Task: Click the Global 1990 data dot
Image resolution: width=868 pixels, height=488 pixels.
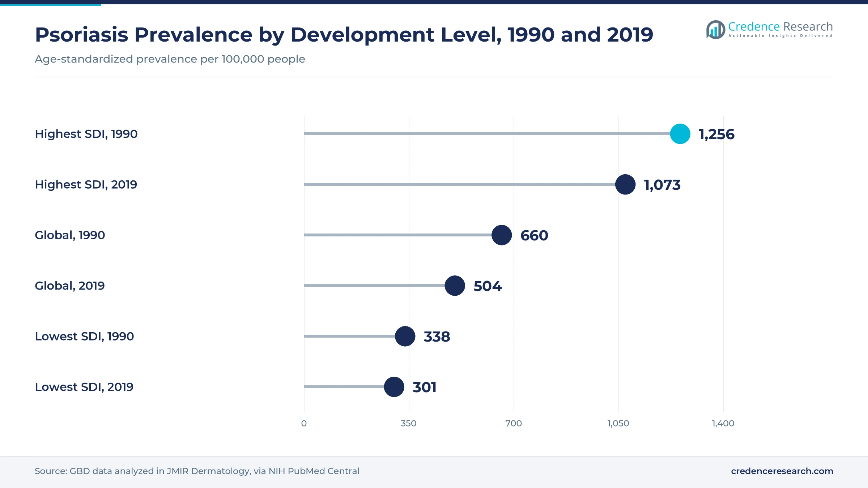Action: tap(502, 235)
